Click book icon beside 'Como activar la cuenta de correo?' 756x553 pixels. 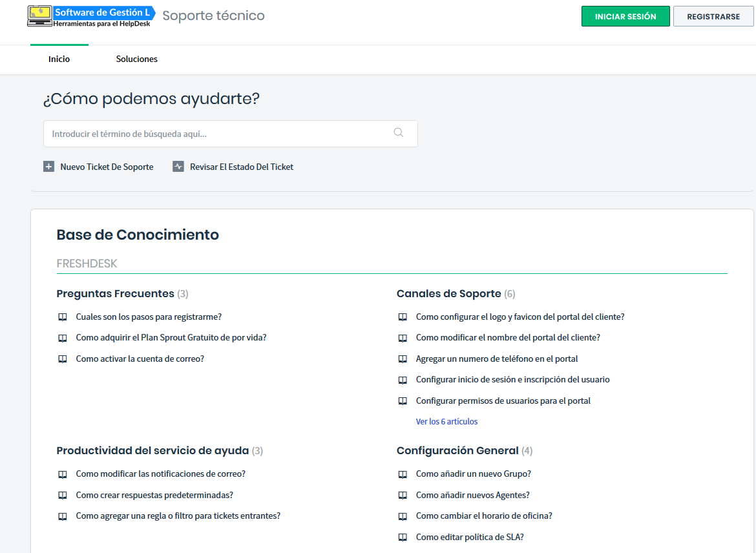click(63, 359)
